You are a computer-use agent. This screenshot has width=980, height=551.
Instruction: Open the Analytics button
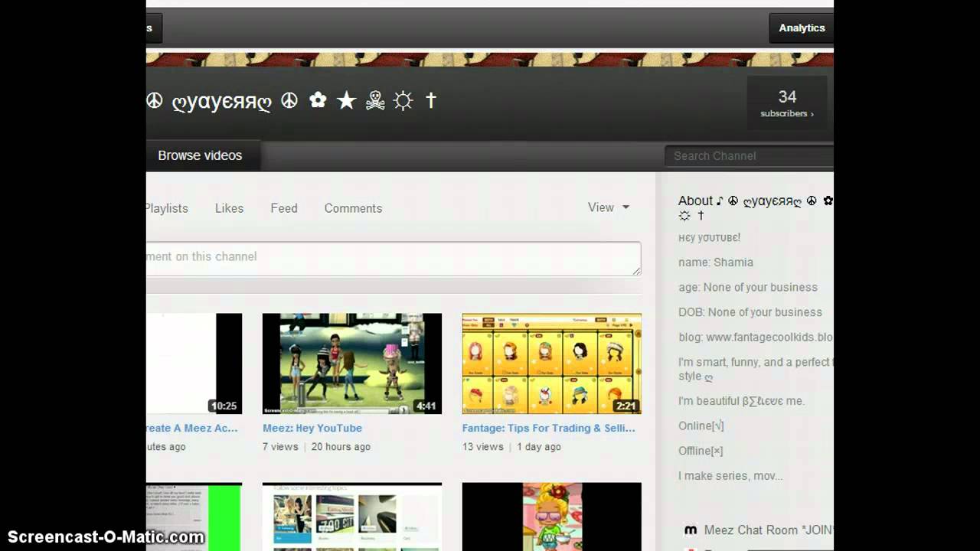[801, 28]
